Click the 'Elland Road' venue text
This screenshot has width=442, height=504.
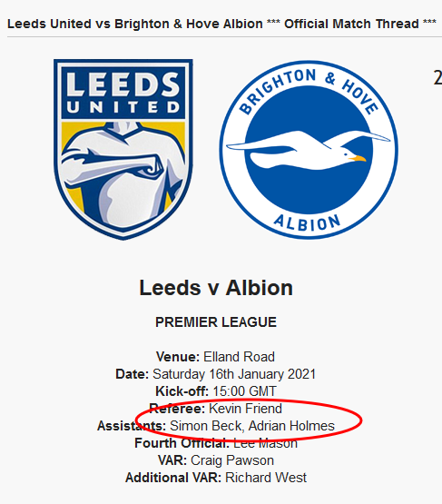pyautogui.click(x=239, y=357)
